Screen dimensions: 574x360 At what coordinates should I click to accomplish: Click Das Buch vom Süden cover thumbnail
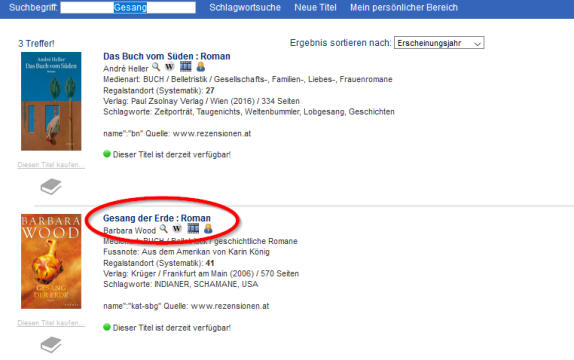coord(51,101)
